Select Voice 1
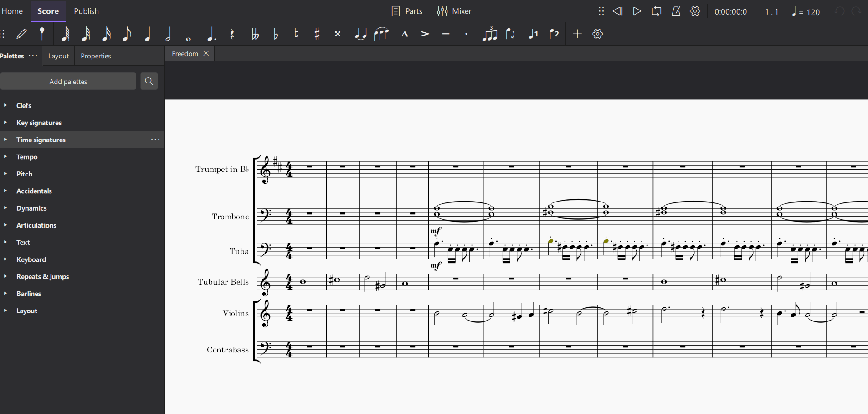 pyautogui.click(x=533, y=34)
